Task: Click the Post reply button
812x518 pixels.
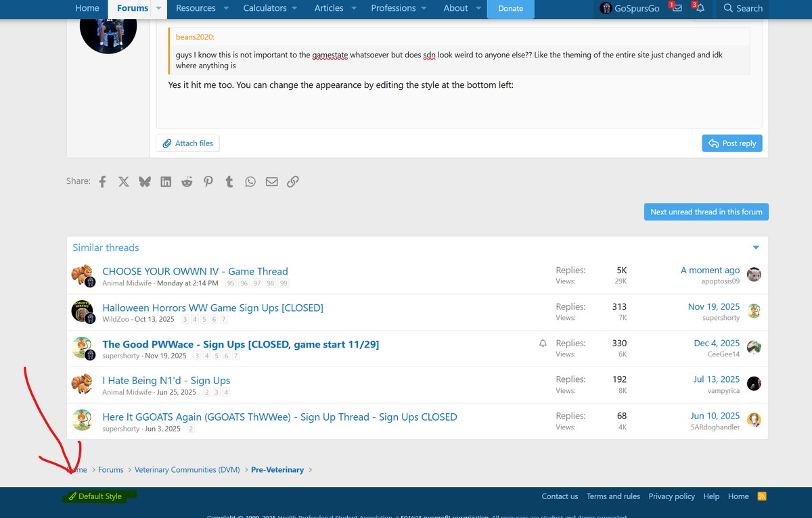Action: point(731,143)
